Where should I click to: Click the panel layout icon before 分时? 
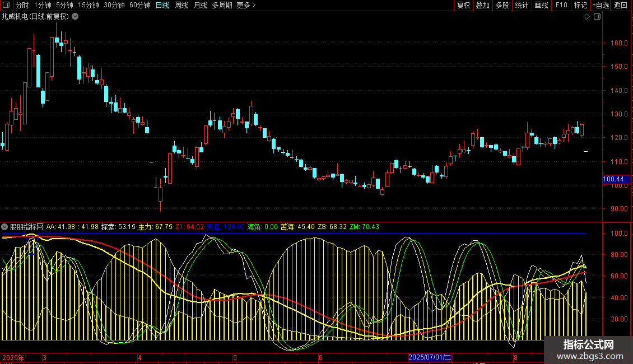point(6,5)
